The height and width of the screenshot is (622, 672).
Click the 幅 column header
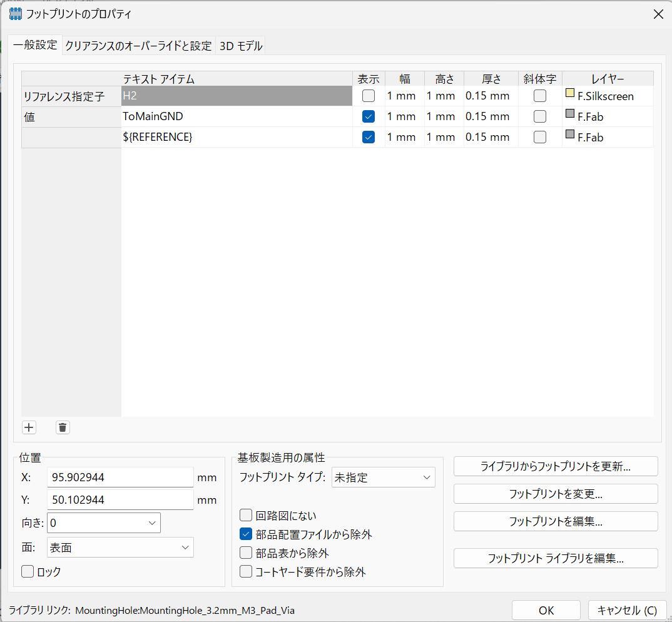405,78
